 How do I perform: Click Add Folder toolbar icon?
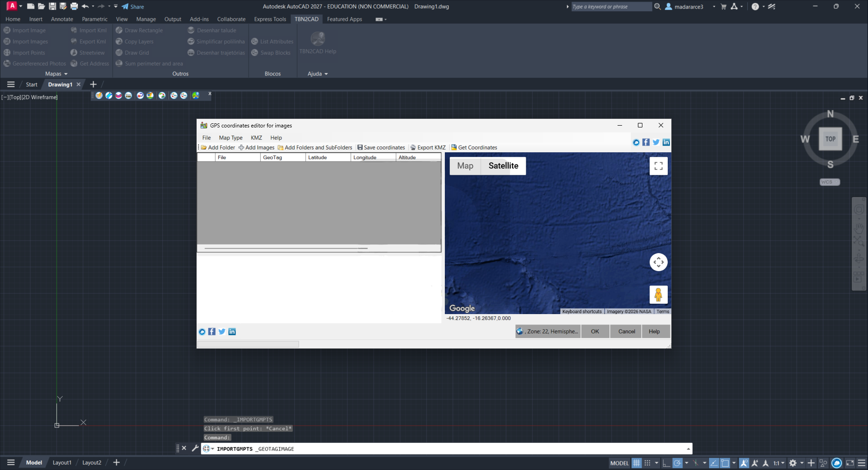(x=218, y=147)
